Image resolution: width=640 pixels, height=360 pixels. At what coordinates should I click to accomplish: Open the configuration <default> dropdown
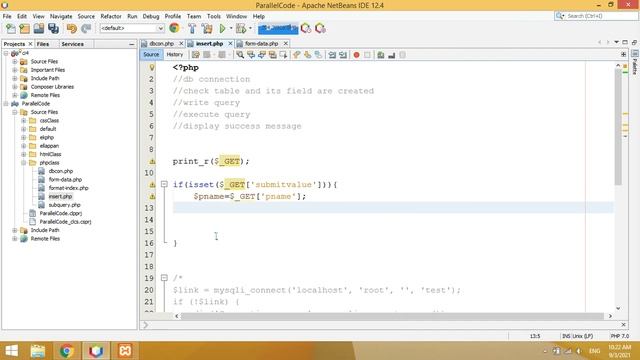[132, 28]
